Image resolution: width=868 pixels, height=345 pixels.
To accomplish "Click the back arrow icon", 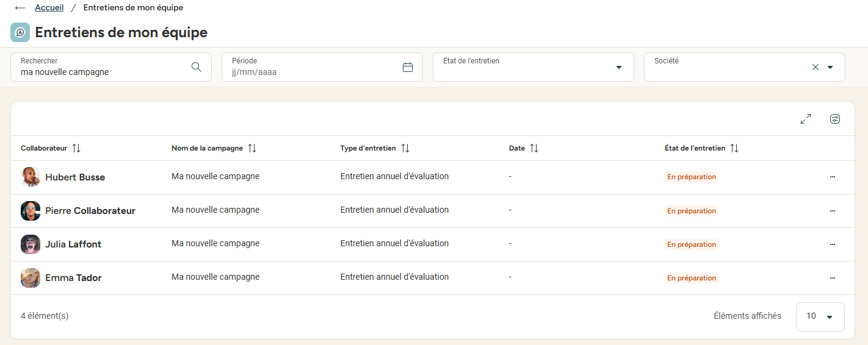I will pyautogui.click(x=20, y=8).
